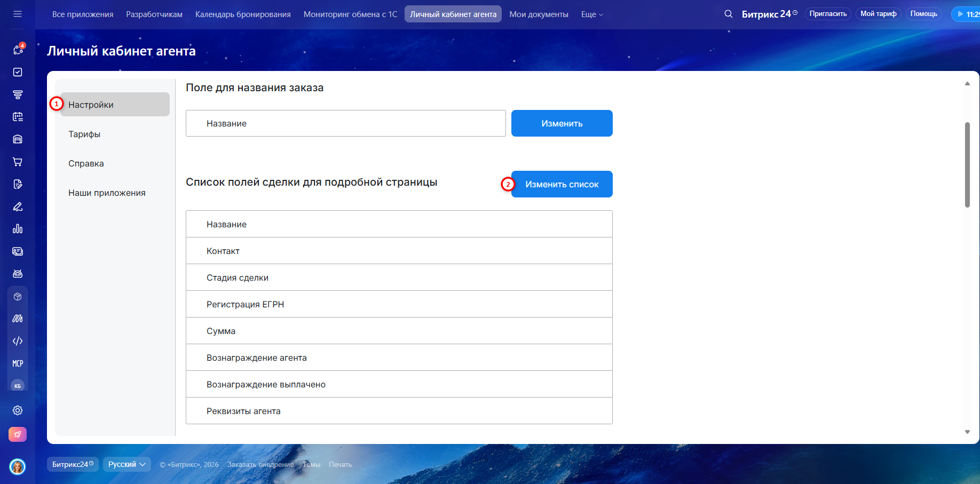
Task: Click the Поле для названия заказа heading
Action: (255, 88)
